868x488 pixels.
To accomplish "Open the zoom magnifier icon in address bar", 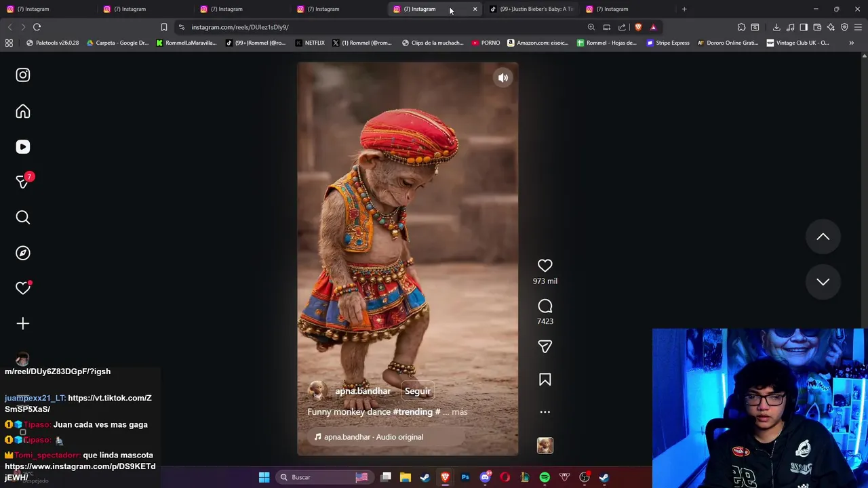I will point(591,27).
